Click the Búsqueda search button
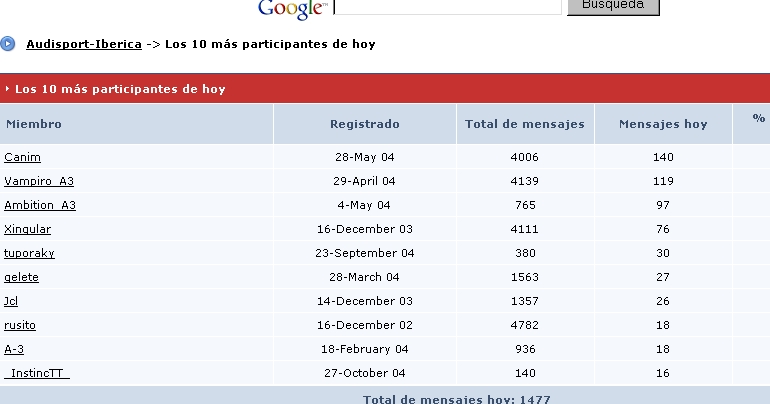Image resolution: width=770 pixels, height=404 pixels. click(x=613, y=6)
